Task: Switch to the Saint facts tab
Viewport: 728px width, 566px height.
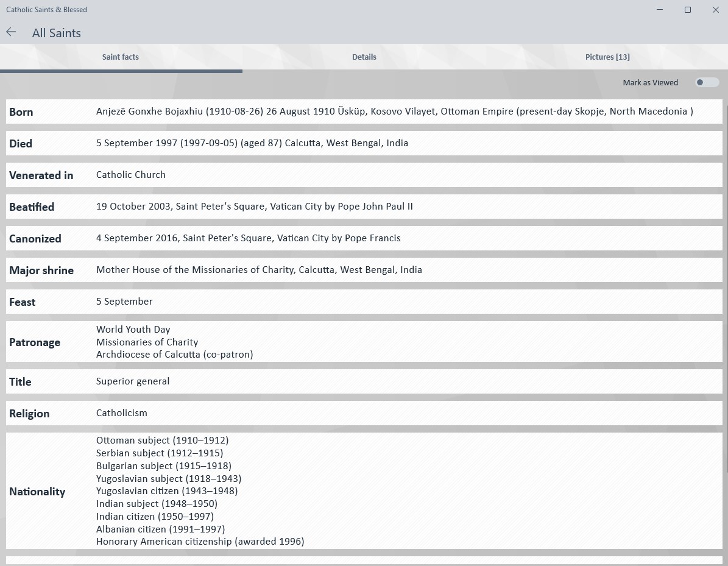Action: click(121, 57)
